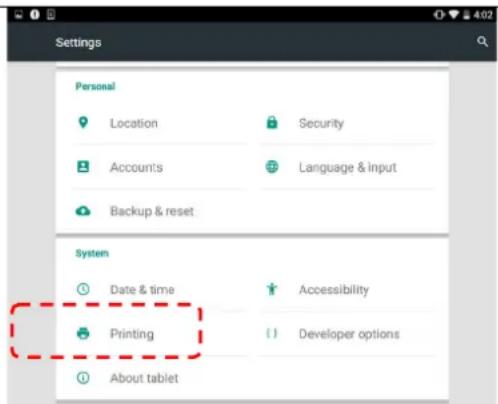Tap the Printing printer icon
The width and height of the screenshot is (498, 404).
pyautogui.click(x=83, y=333)
